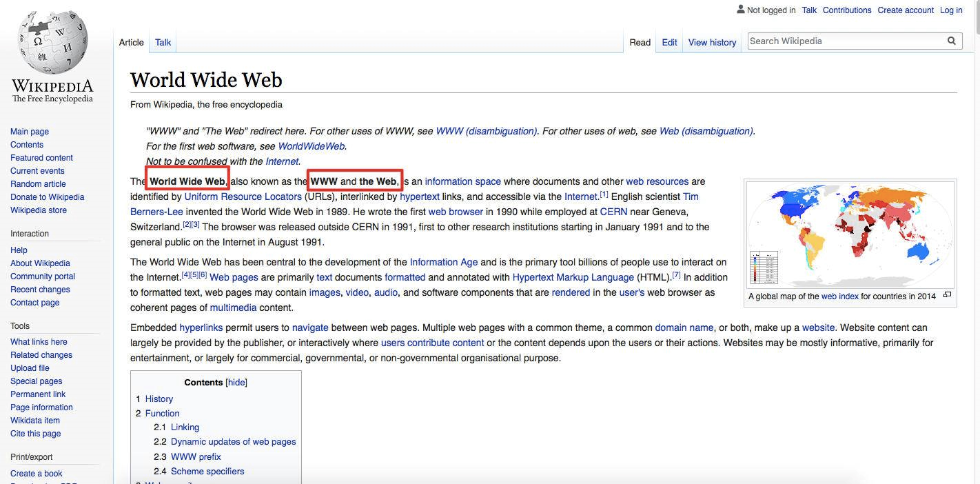Open the Edit tab
The image size is (980, 484).
coord(669,42)
